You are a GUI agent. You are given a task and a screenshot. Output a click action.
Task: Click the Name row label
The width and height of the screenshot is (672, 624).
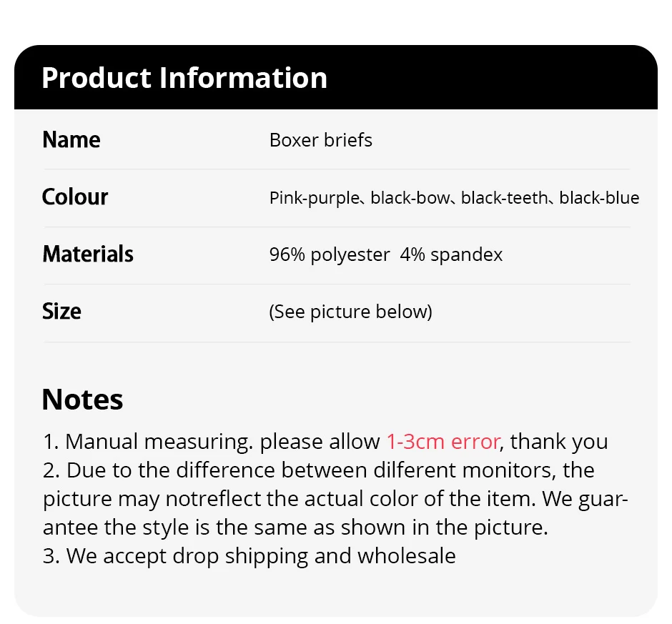point(71,139)
